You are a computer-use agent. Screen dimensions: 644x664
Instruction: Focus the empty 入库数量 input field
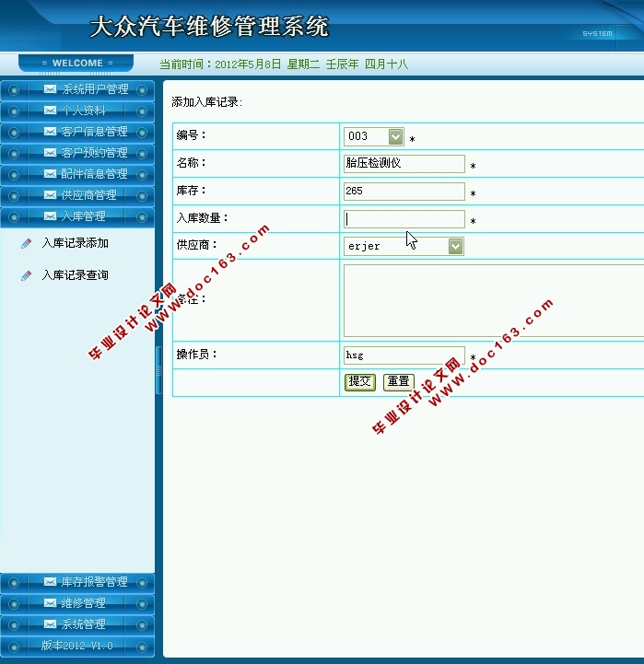[x=404, y=219]
